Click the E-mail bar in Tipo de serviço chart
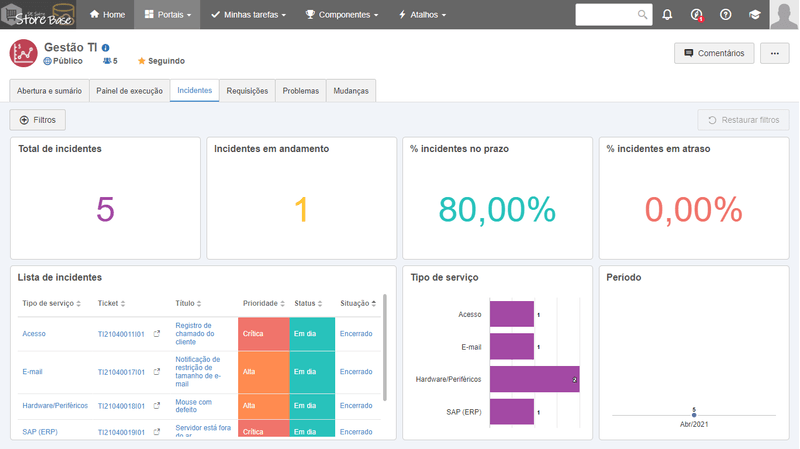800x449 pixels. pyautogui.click(x=512, y=346)
